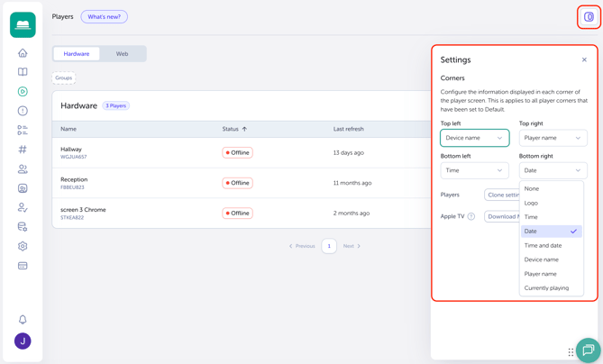Click the Apple TV help question icon
This screenshot has height=364, width=603.
pyautogui.click(x=471, y=216)
